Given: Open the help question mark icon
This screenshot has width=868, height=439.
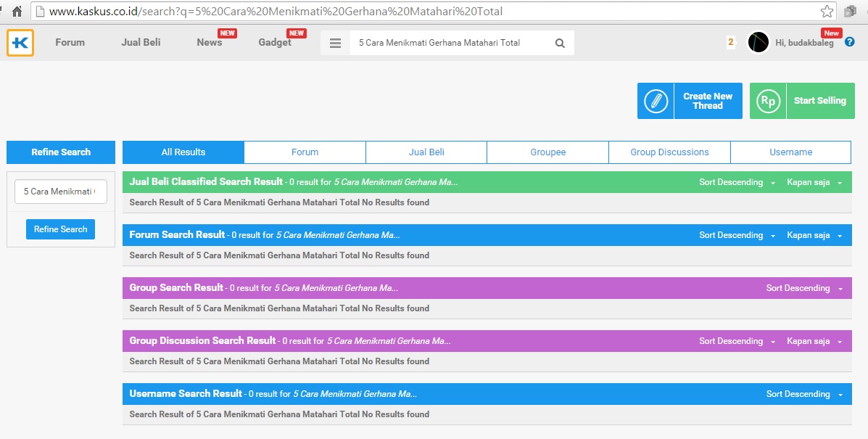Looking at the screenshot, I should [x=849, y=42].
